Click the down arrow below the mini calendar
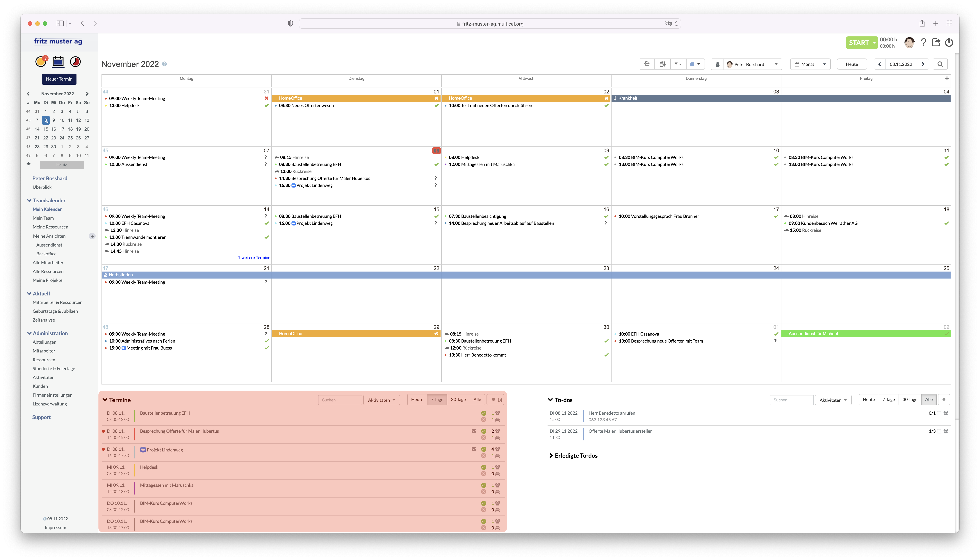 click(28, 164)
